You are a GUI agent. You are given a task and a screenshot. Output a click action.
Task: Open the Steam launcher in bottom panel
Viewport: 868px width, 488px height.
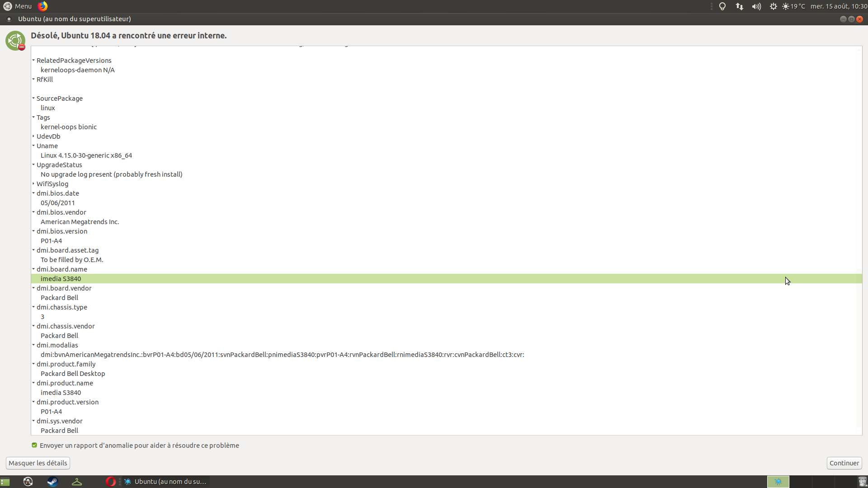[52, 482]
